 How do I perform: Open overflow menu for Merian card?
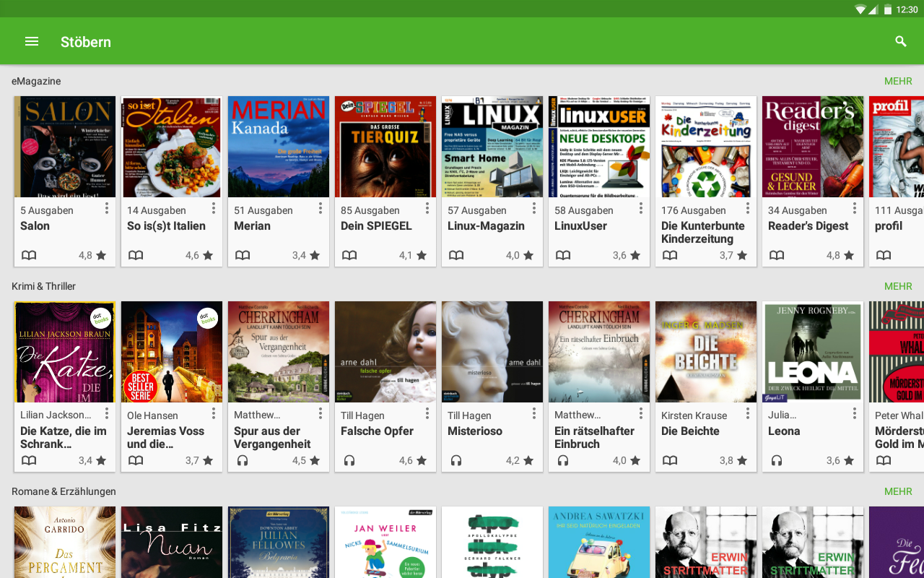(x=321, y=208)
